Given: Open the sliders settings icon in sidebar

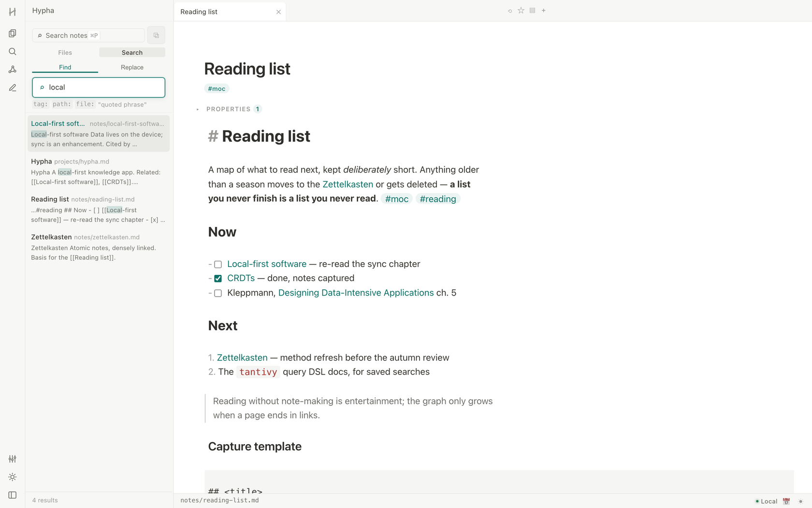Looking at the screenshot, I should pos(13,459).
